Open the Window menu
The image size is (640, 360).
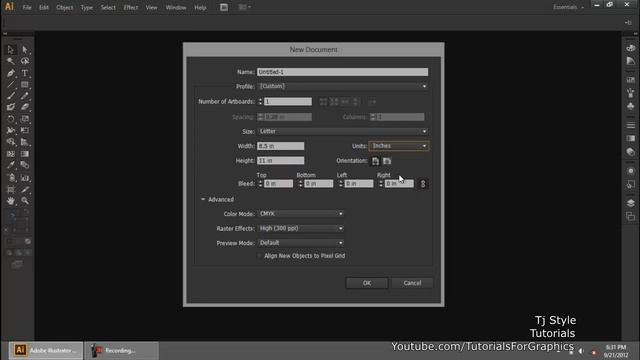(x=176, y=7)
